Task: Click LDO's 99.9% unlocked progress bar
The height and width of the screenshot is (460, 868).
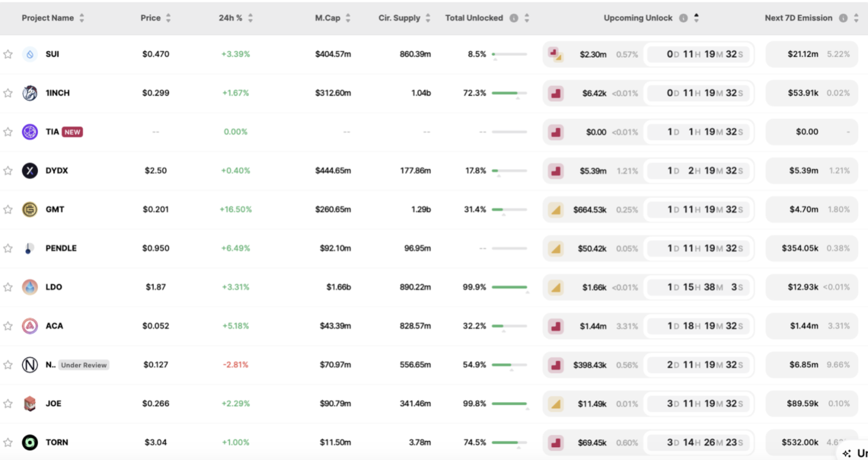Action: tap(509, 287)
